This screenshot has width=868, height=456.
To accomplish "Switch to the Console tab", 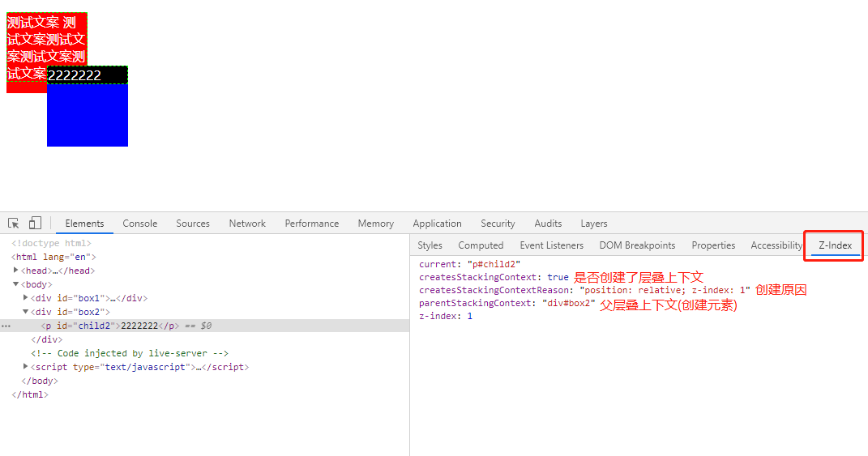I will coord(140,224).
